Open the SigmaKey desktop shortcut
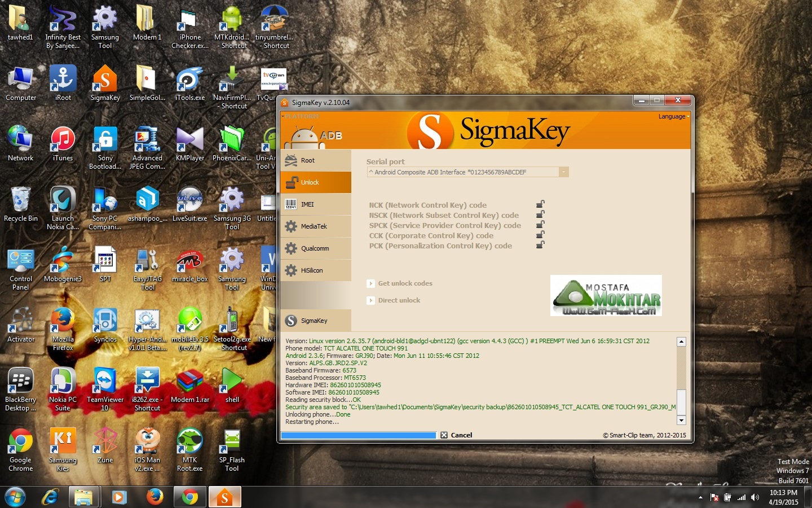 [105, 84]
